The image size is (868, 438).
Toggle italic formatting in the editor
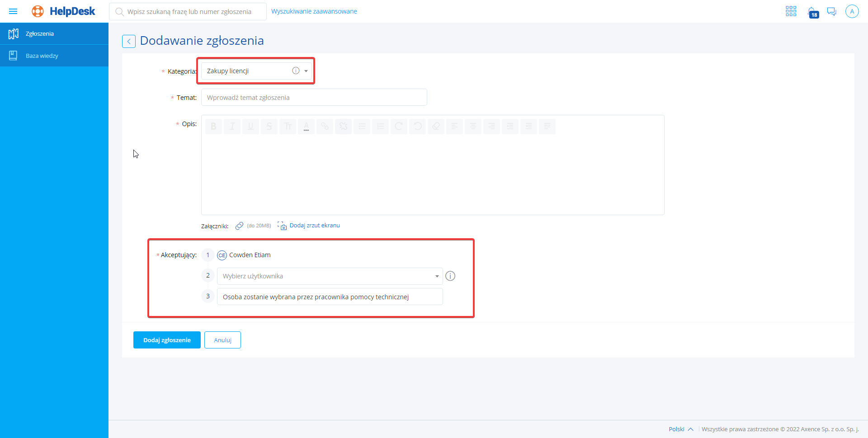(232, 127)
